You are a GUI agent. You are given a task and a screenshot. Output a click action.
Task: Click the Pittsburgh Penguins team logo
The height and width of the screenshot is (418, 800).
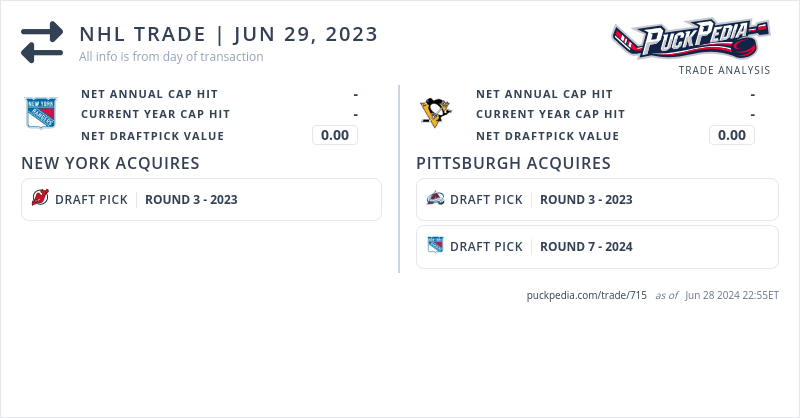point(436,112)
